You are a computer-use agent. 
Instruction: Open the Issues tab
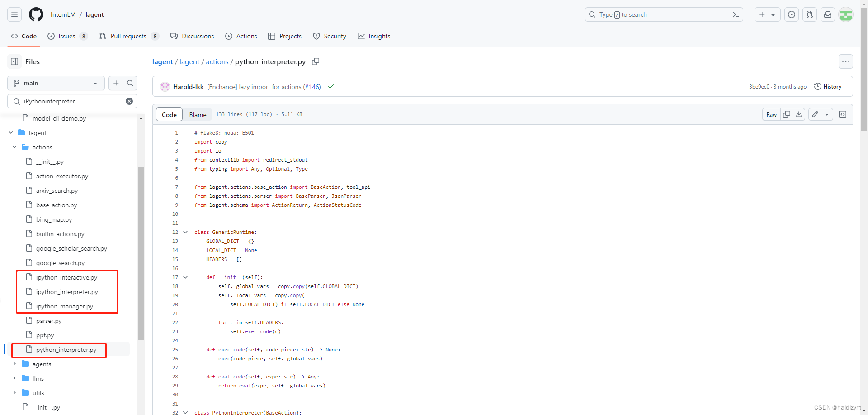(x=67, y=36)
